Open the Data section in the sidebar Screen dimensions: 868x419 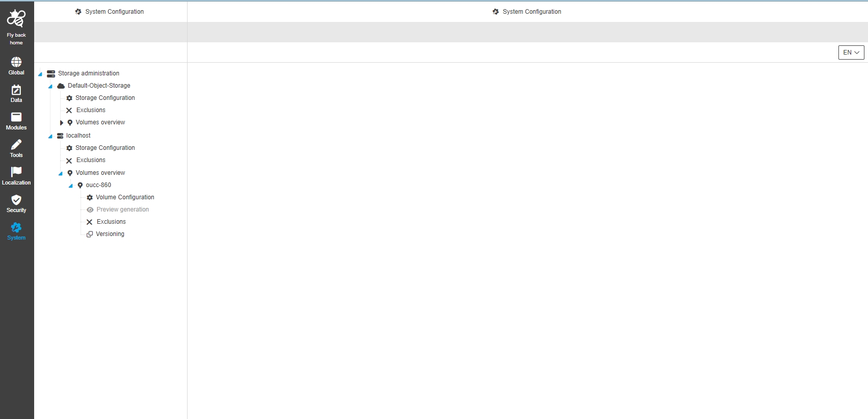[16, 93]
